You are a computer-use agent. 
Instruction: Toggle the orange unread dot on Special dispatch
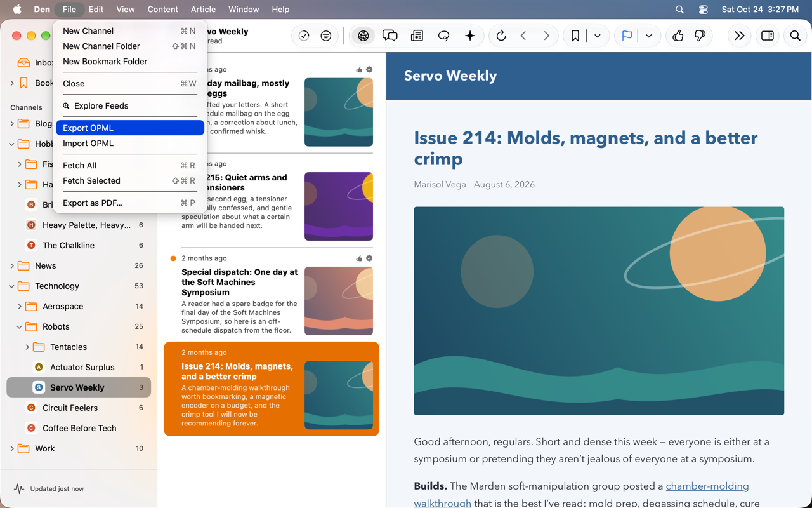click(x=173, y=258)
